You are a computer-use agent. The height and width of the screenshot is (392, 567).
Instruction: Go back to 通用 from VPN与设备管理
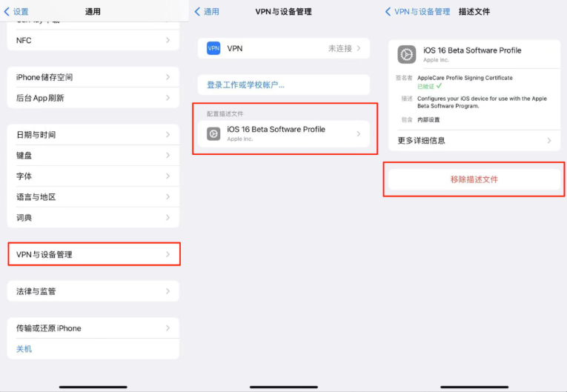(x=207, y=12)
